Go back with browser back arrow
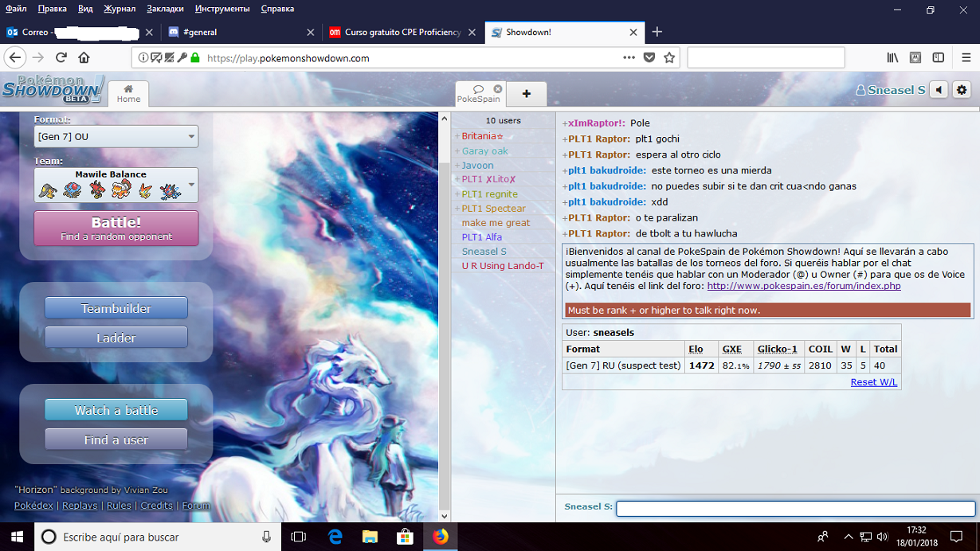This screenshot has width=980, height=551. [x=15, y=57]
